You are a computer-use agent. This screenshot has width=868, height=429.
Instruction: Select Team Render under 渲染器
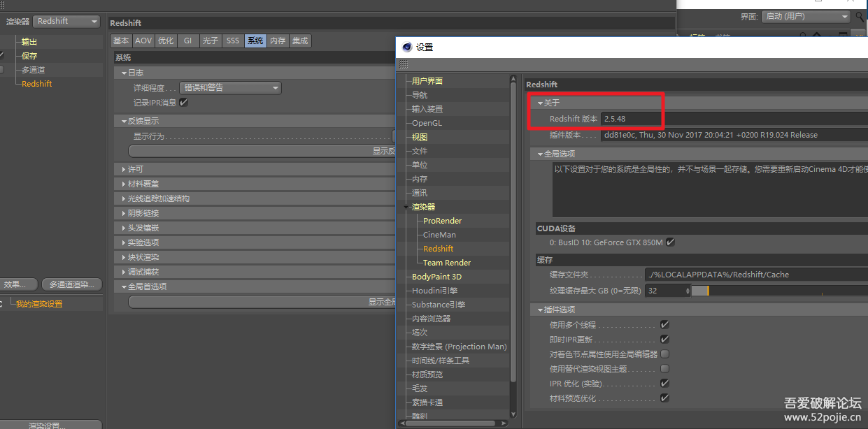(447, 263)
